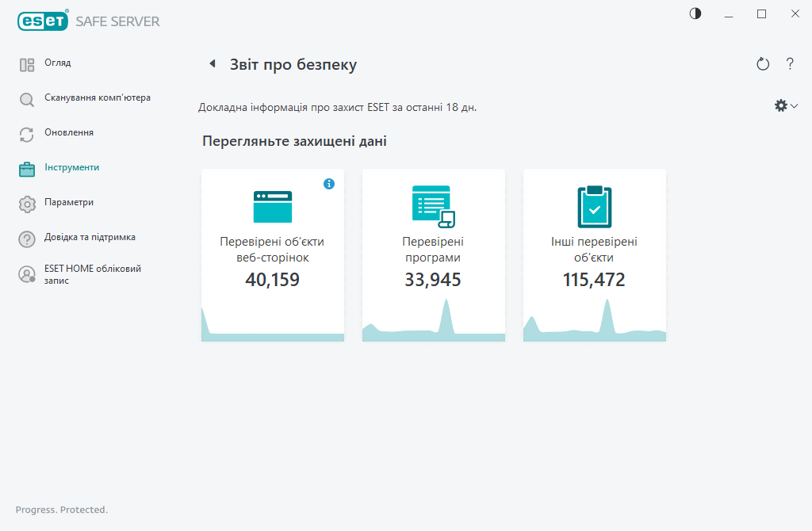Click the Інші перевірені об'єкти activity graph
The width and height of the screenshot is (812, 531).
pos(594,325)
